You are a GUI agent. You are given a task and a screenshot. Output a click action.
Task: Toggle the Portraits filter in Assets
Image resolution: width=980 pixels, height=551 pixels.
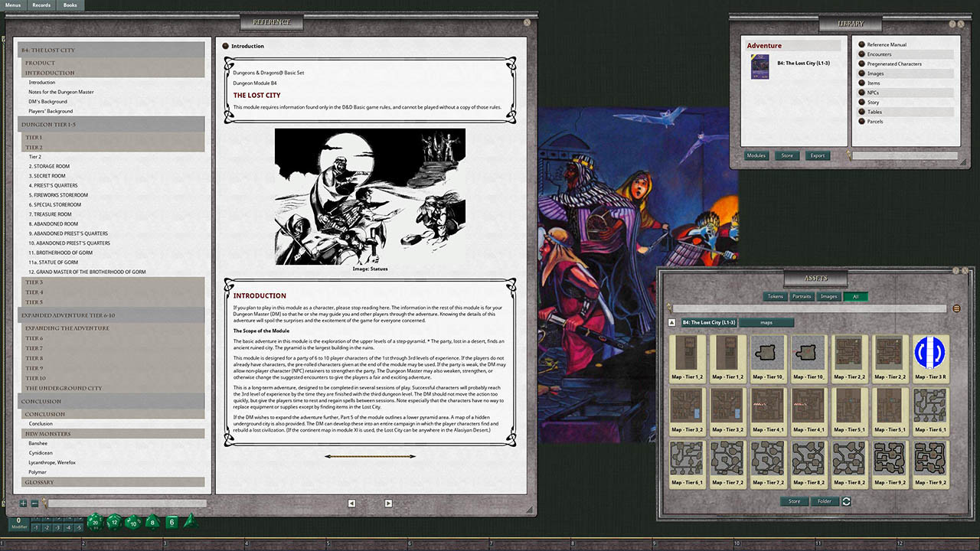(802, 296)
